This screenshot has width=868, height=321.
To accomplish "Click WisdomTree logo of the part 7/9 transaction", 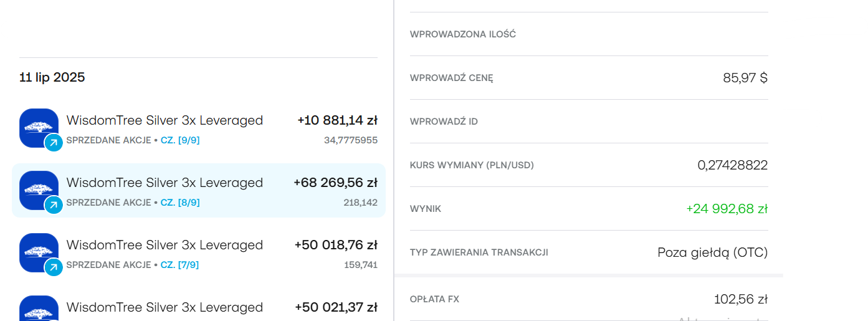I will (x=39, y=251).
